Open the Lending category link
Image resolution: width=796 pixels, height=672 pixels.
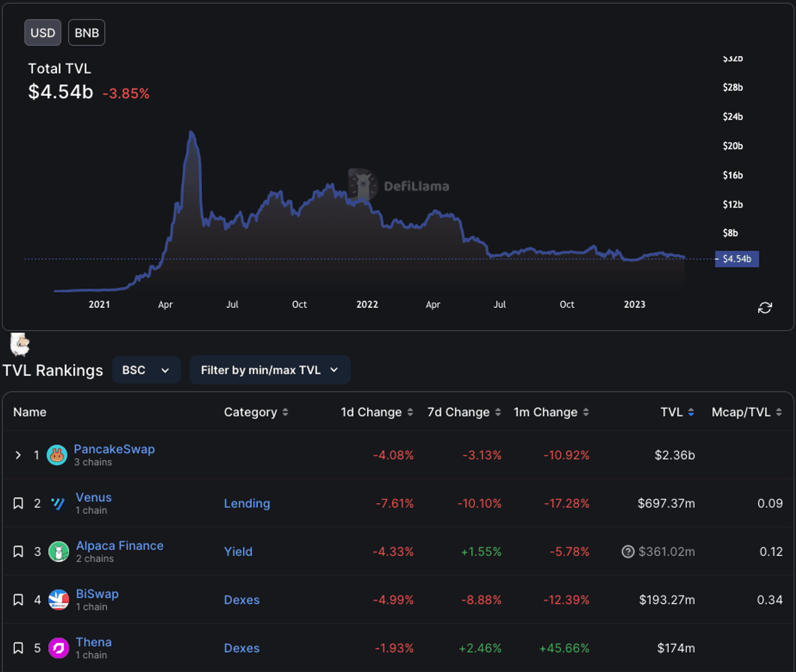[x=247, y=504]
